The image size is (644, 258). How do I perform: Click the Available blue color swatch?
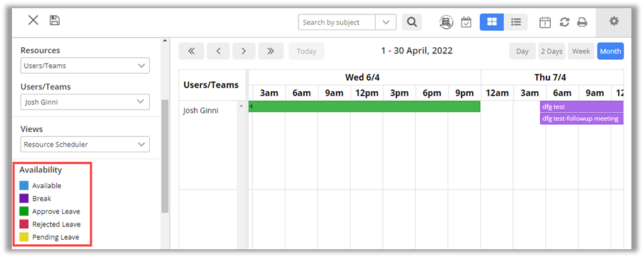coord(24,186)
